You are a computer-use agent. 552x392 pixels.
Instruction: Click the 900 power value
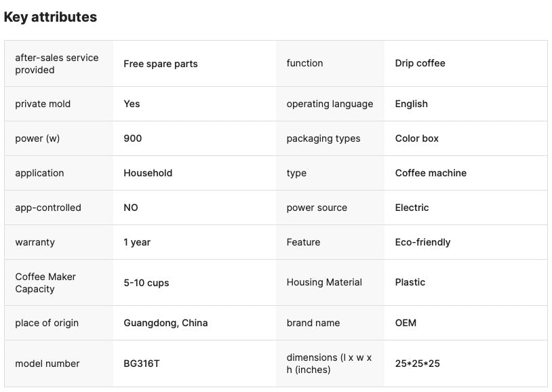(x=133, y=138)
